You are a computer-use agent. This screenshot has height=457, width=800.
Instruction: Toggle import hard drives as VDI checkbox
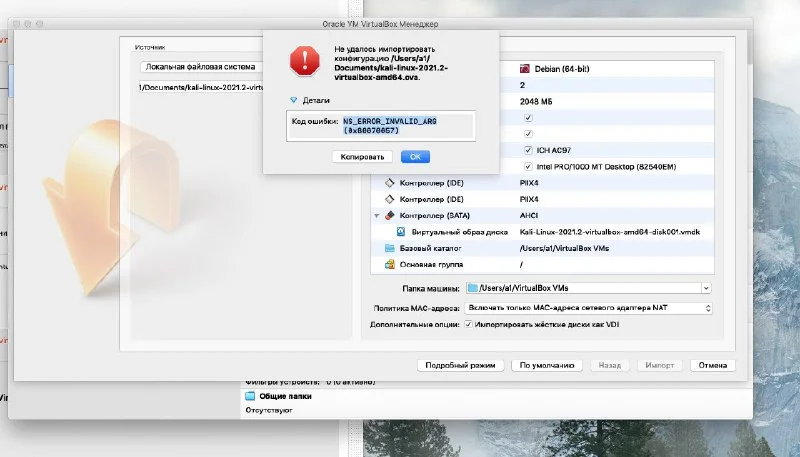point(468,325)
